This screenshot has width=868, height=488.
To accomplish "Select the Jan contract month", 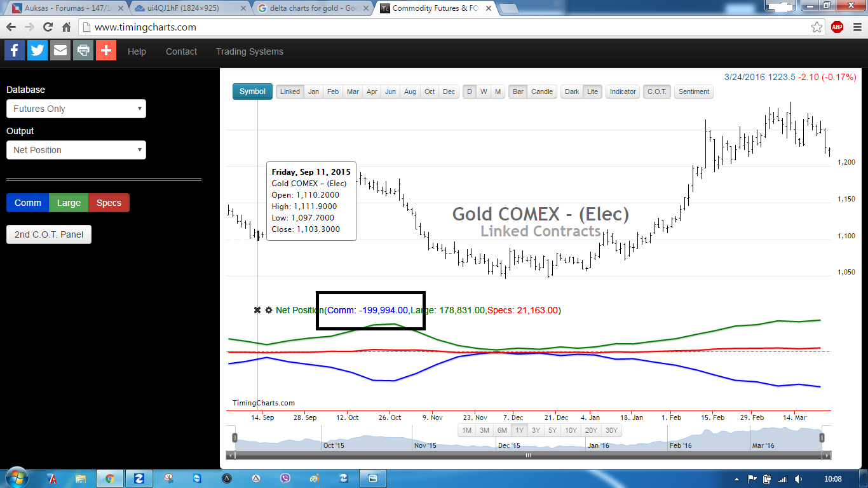I will (313, 91).
